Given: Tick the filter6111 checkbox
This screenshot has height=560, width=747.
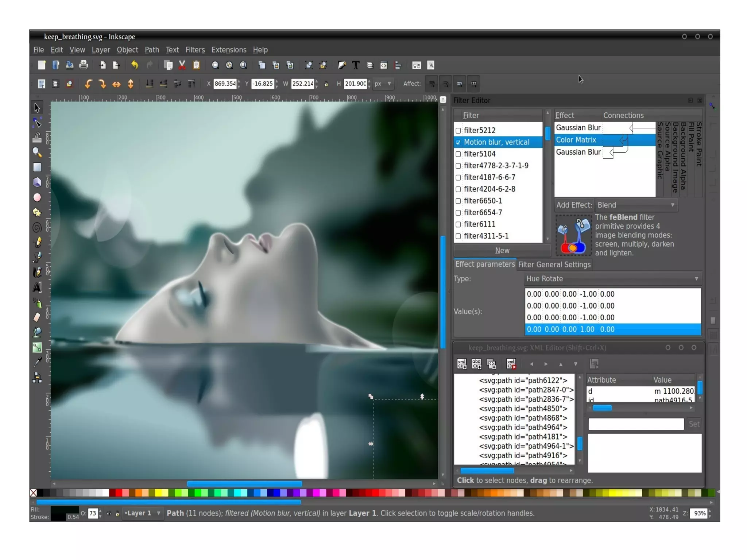Looking at the screenshot, I should [458, 224].
